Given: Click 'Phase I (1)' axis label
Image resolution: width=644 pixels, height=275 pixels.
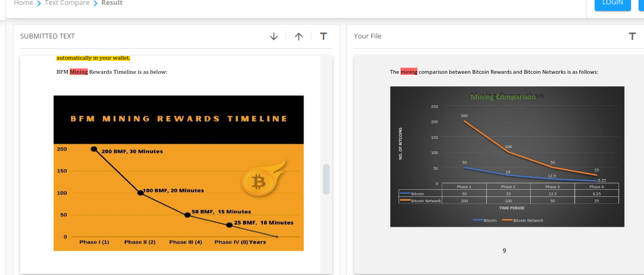Looking at the screenshot, I should tap(94, 242).
